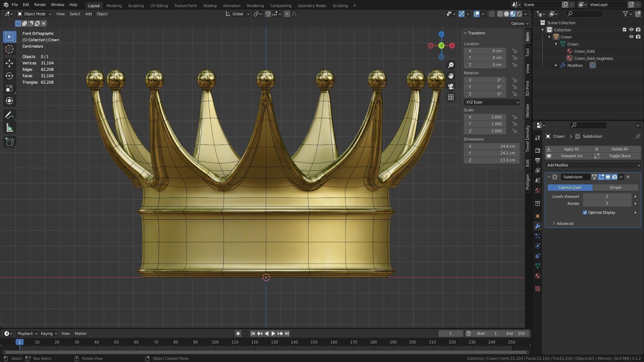The image size is (644, 362).
Task: Open the Modifier Properties wrench tab
Action: pos(538,226)
